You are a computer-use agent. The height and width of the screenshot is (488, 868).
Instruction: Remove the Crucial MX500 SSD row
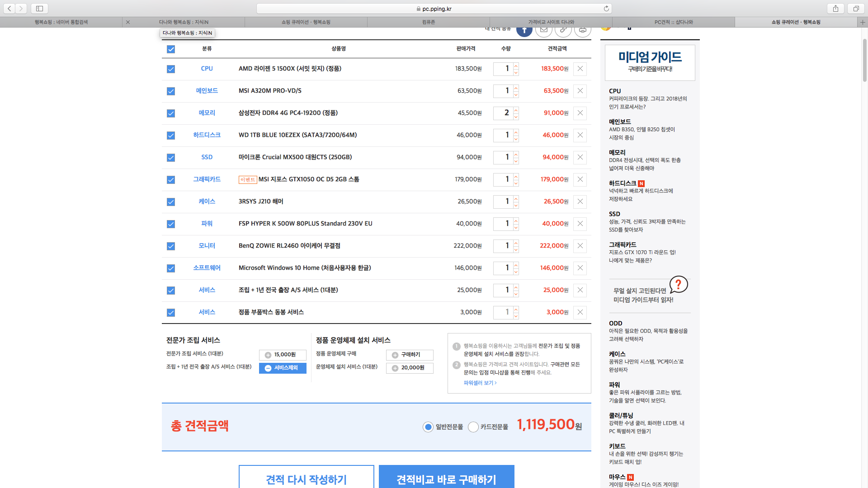(x=580, y=157)
